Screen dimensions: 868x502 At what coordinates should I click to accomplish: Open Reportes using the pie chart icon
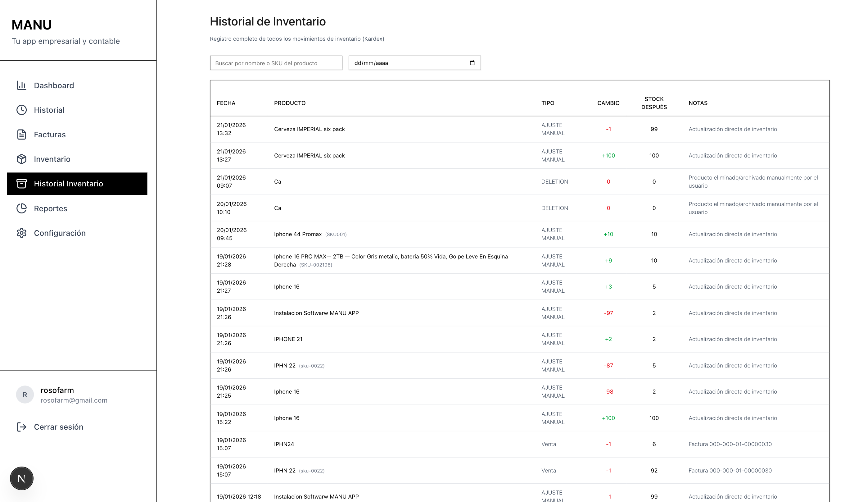coord(22,208)
